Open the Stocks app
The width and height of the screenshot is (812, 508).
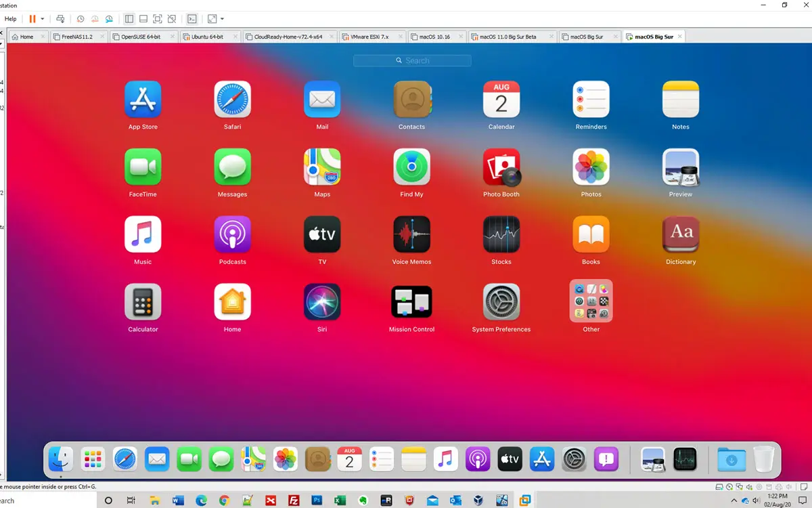(501, 234)
